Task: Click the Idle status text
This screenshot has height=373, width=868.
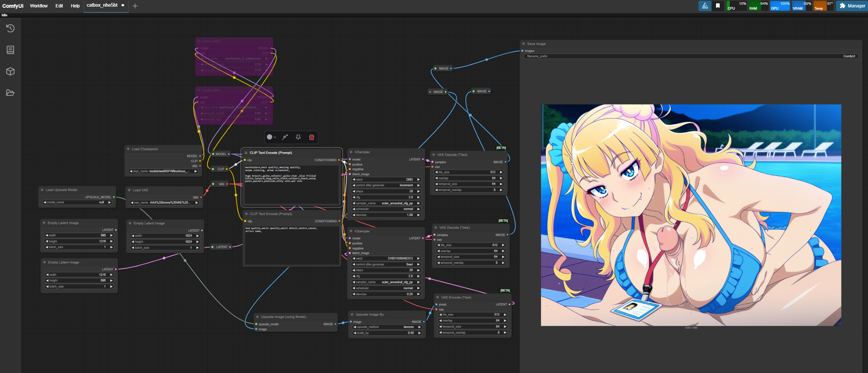Action: [x=4, y=15]
